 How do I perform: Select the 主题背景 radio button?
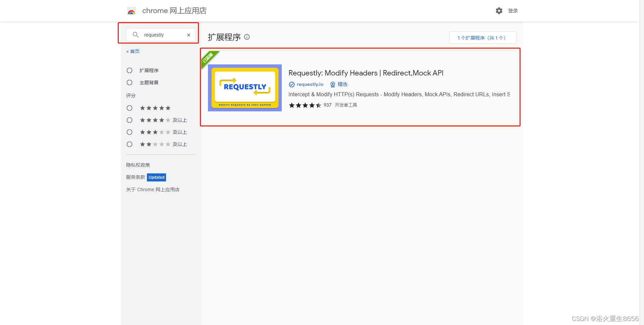129,83
